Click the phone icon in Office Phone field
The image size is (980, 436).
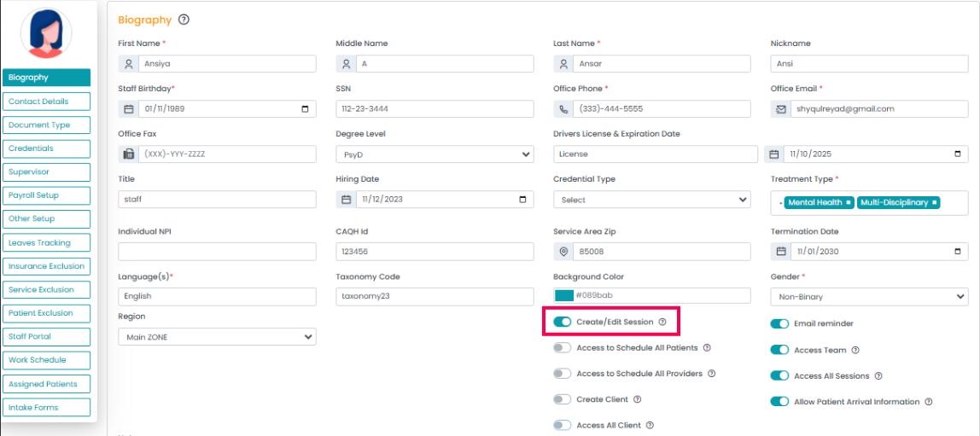coord(563,109)
